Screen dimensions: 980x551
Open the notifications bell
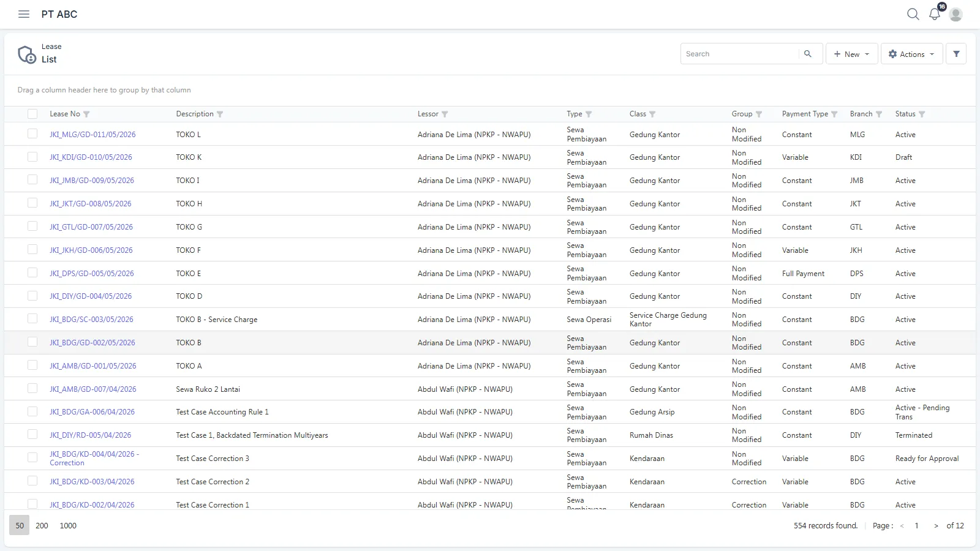pyautogui.click(x=934, y=14)
